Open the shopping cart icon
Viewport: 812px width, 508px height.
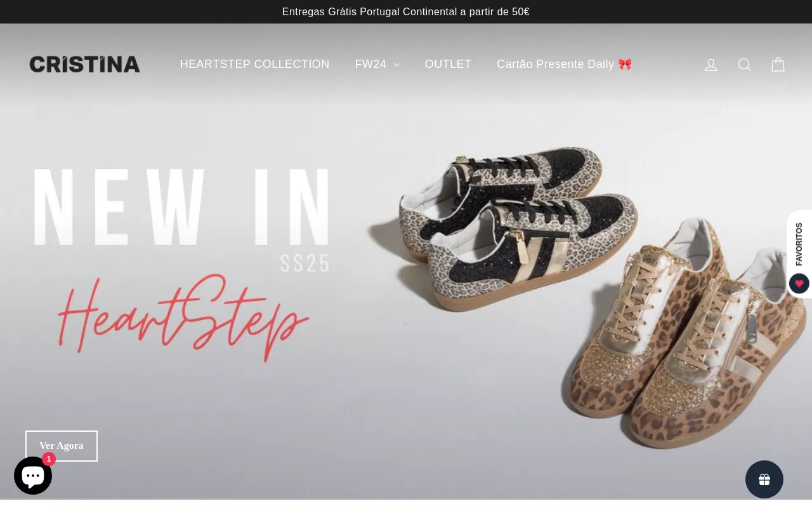[778, 65]
